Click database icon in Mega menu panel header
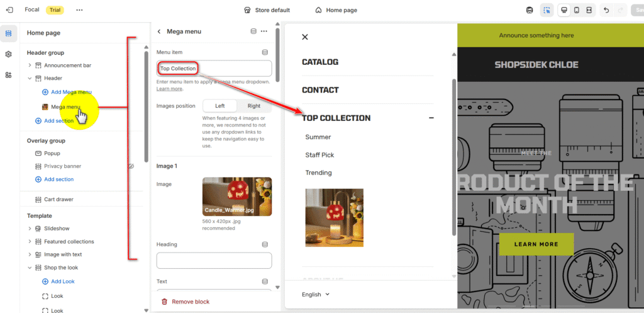The height and width of the screenshot is (313, 644). [x=253, y=31]
